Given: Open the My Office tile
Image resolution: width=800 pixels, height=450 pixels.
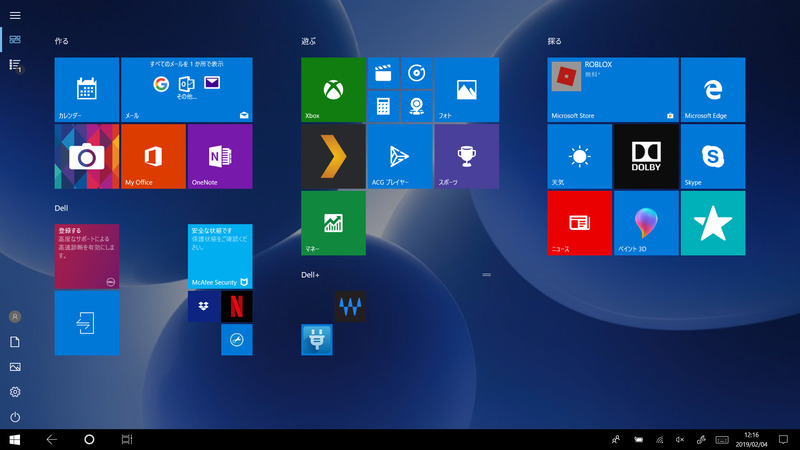Looking at the screenshot, I should point(154,157).
